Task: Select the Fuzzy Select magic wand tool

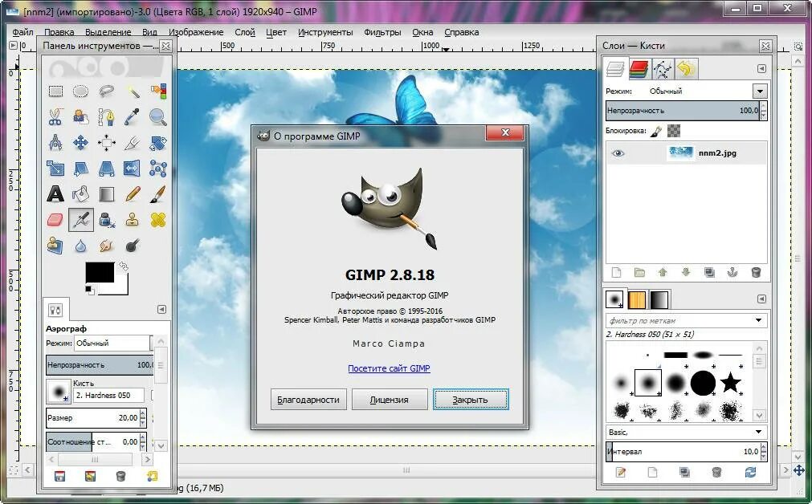Action: coord(133,91)
